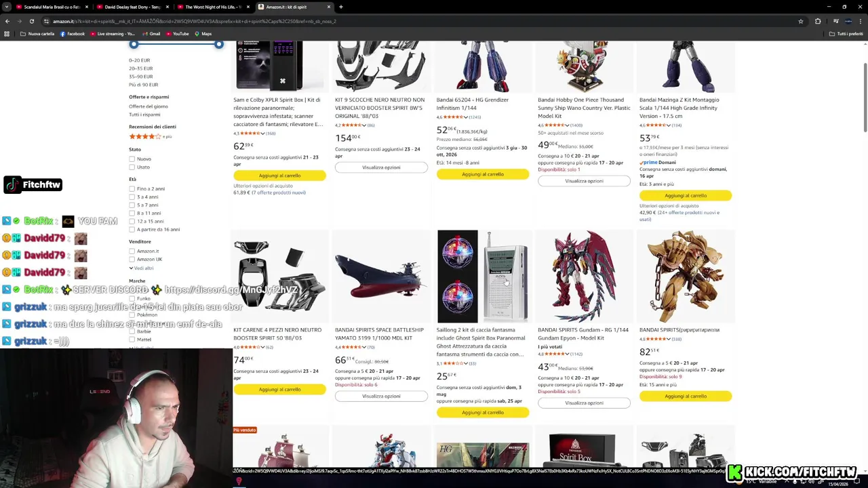Add KIT CARENE 4 PEZZI NERO to cart
Screen dimensions: 868x488
point(279,389)
